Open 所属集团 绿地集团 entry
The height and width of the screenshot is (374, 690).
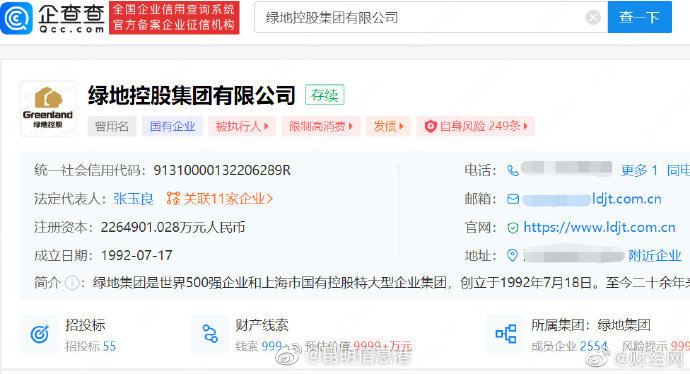click(591, 325)
